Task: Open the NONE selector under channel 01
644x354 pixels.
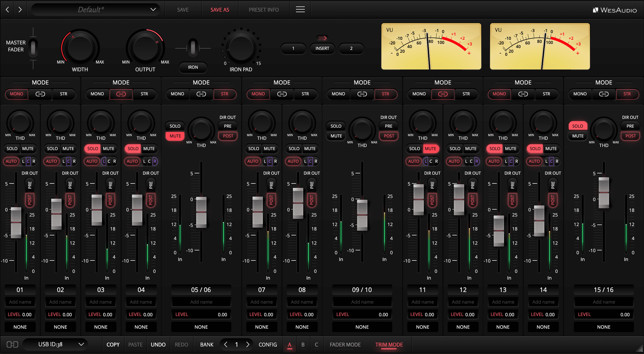Action: [x=20, y=327]
